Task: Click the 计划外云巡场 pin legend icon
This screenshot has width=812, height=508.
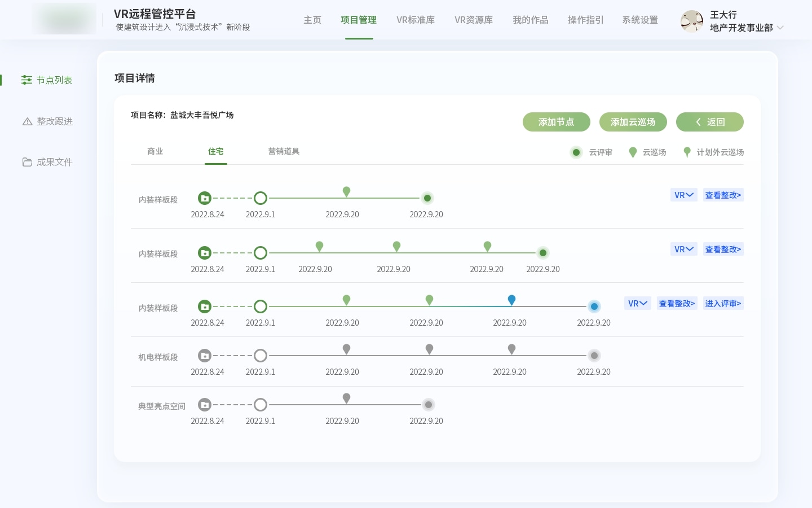Action: coord(687,152)
